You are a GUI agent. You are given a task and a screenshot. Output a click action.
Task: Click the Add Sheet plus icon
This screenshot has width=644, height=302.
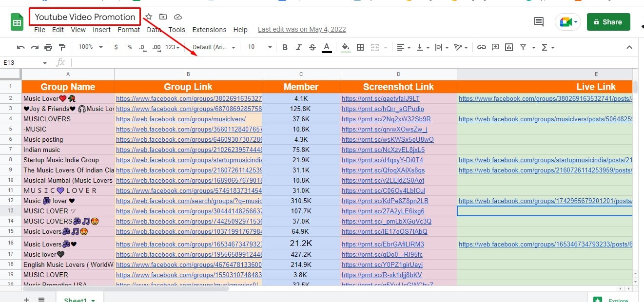point(26,299)
